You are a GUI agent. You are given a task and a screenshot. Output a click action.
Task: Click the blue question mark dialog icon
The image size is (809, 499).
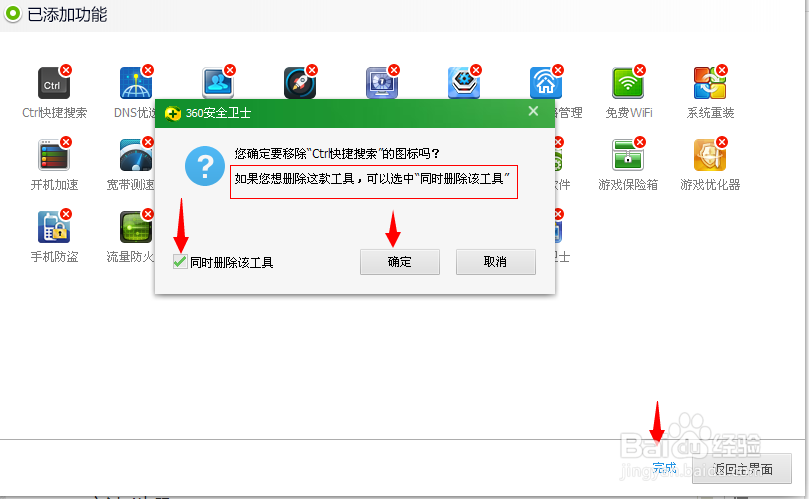[205, 166]
